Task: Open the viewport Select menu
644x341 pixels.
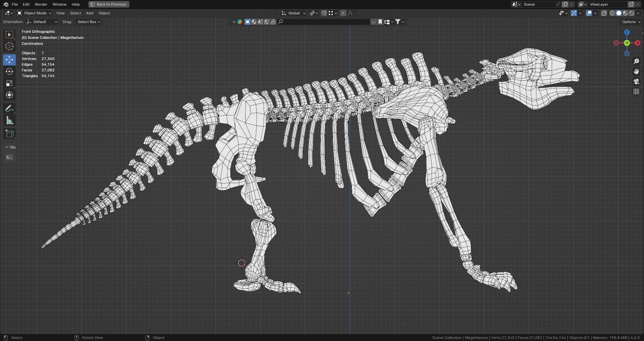Action: [75, 13]
